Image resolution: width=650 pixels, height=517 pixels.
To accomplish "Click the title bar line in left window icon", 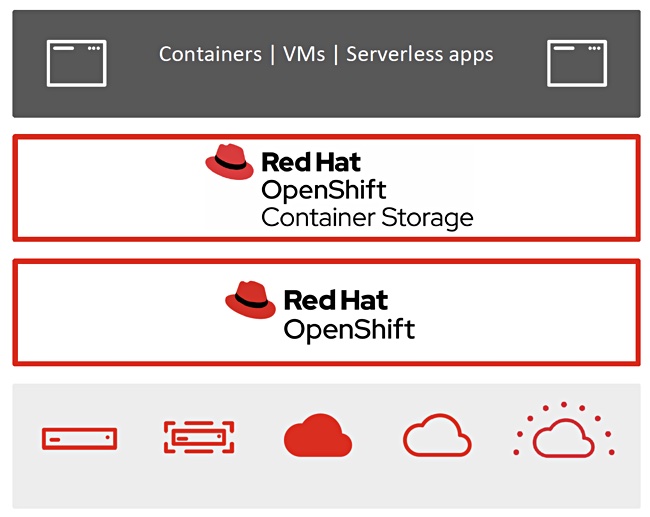I will tap(63, 48).
